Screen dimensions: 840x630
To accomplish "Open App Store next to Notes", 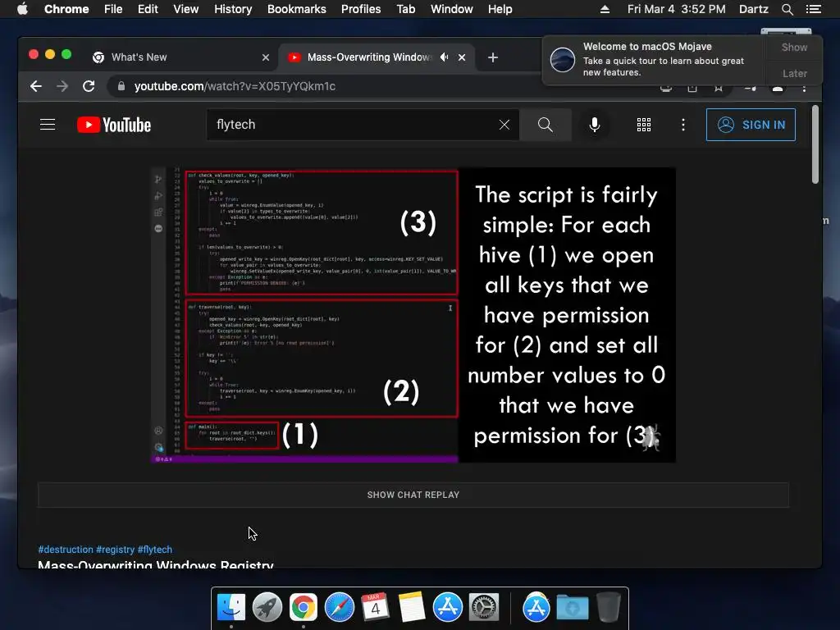I will pyautogui.click(x=448, y=608).
